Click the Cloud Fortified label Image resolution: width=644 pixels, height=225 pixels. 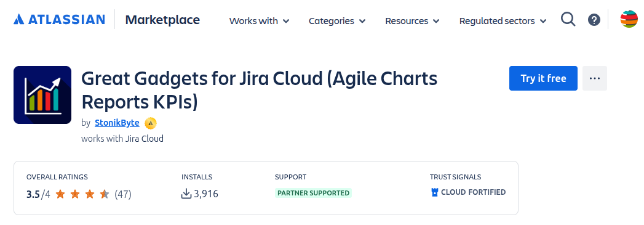473,192
